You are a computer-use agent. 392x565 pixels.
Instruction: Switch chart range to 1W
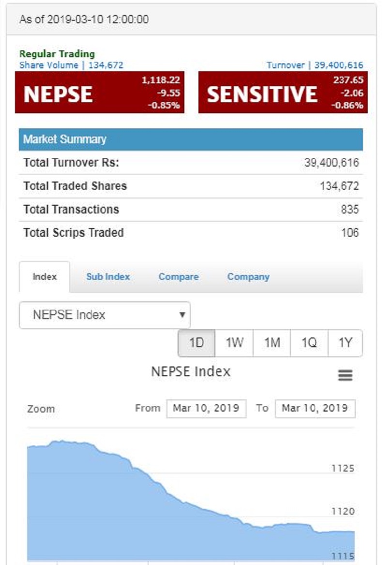click(234, 343)
